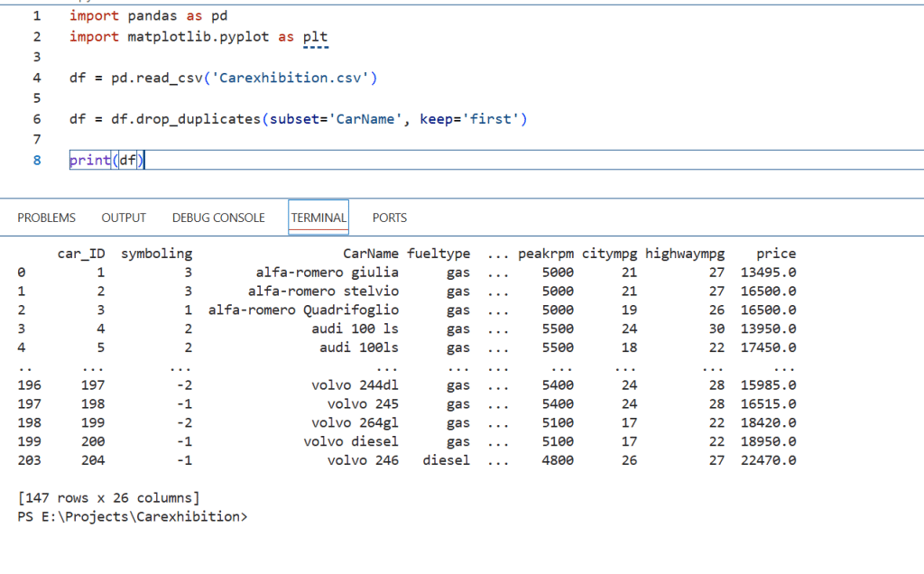Click the 'price' column header in terminal output
The width and height of the screenshot is (924, 574).
point(775,254)
